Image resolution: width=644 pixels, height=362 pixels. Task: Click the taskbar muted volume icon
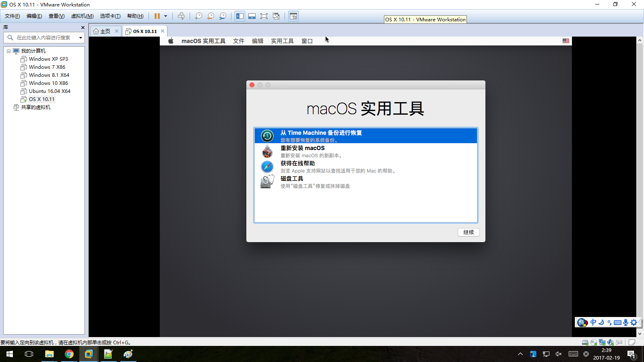tap(559, 354)
